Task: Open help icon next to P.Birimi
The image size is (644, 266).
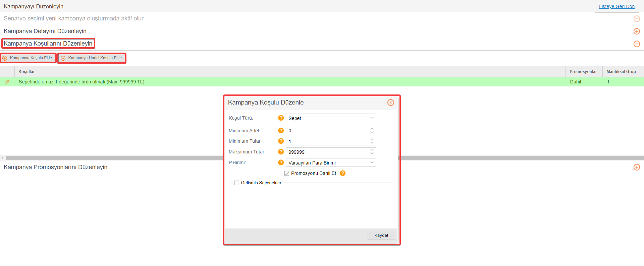Action: coord(281,162)
